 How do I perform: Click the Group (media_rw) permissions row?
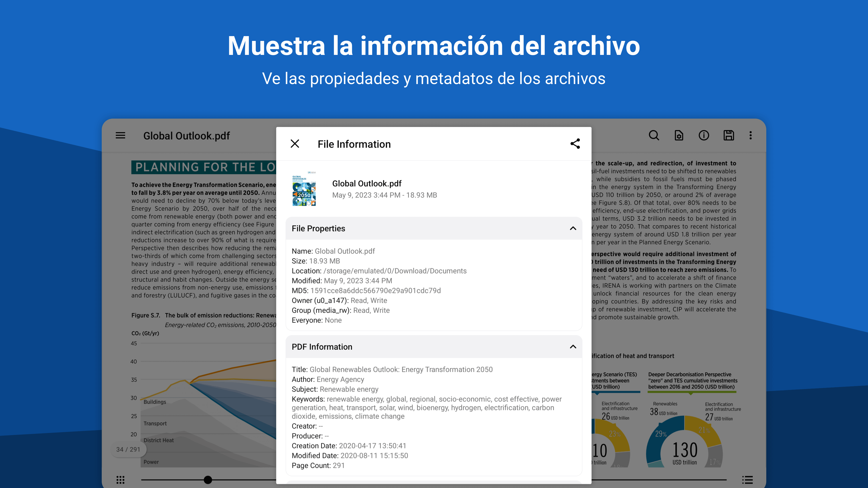coord(341,310)
